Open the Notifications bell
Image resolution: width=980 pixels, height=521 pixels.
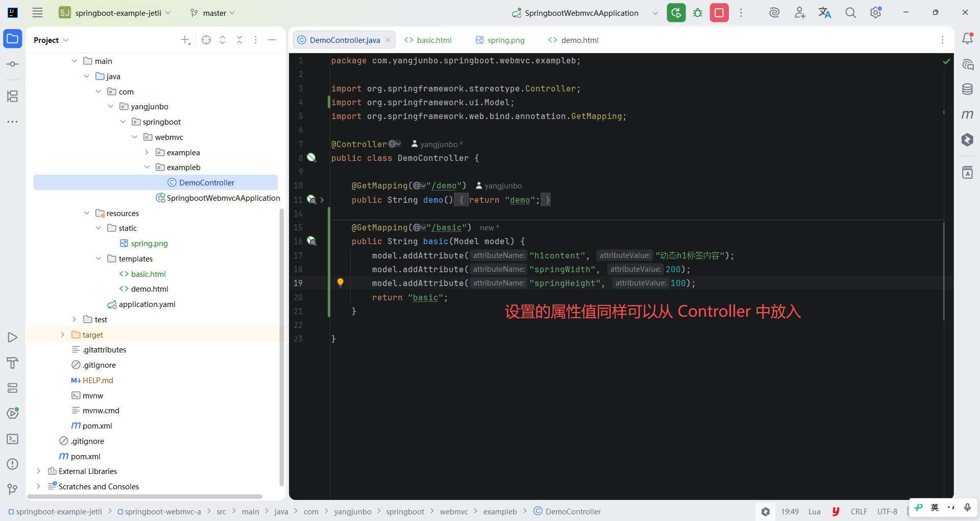(967, 38)
